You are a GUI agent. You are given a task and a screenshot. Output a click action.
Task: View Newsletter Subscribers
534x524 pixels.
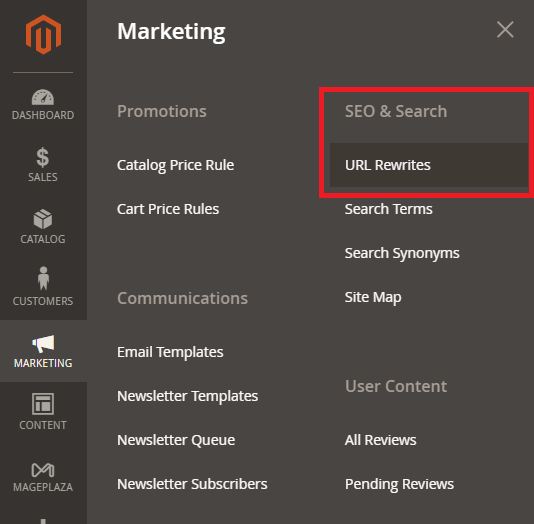(192, 484)
